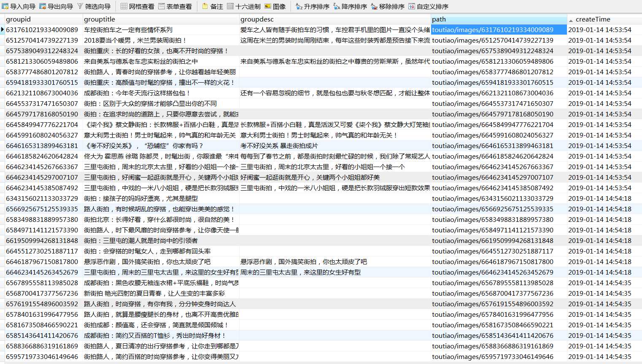This screenshot has width=642, height=364.
Task: Click title cell 街拍：会穿搭的时髦女人，走到哪都有回头率
Action: tap(161, 251)
